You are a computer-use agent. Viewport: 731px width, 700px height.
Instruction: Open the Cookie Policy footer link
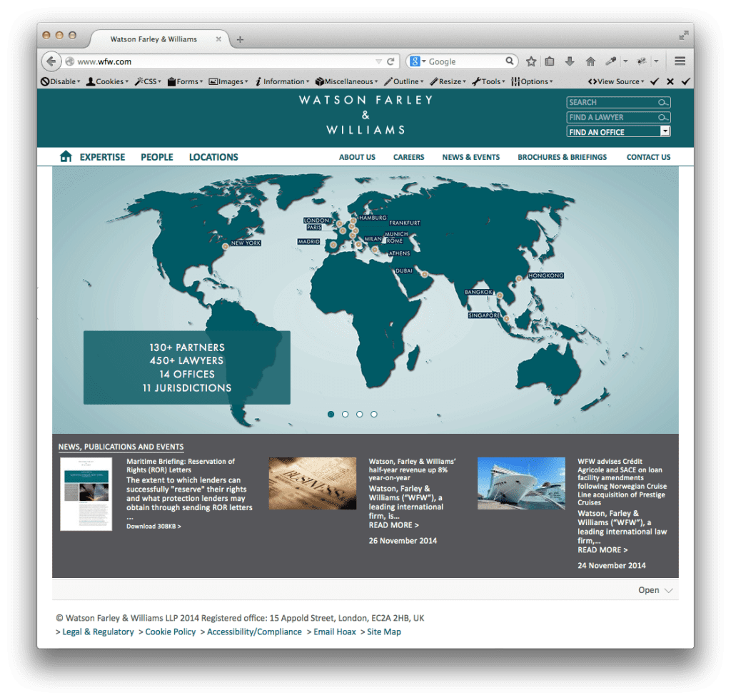(x=170, y=631)
